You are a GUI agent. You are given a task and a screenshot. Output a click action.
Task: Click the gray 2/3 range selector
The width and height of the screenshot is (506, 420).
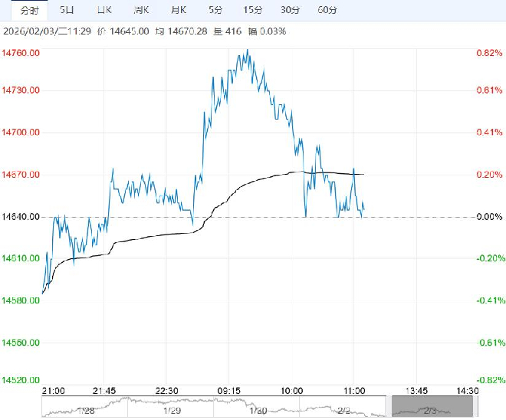pos(429,406)
